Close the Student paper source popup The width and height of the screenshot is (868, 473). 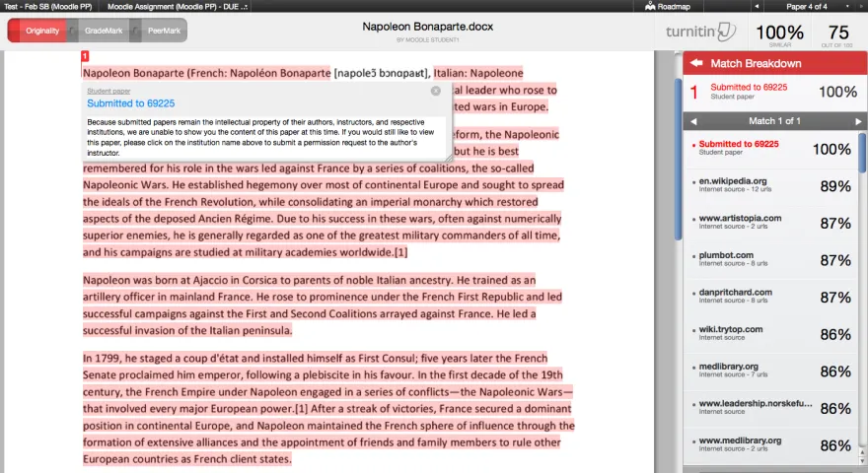click(436, 91)
